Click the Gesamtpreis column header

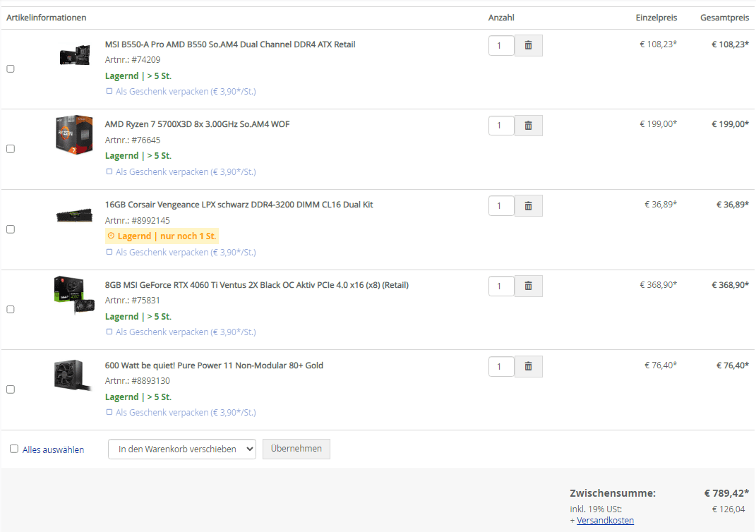[x=725, y=18]
